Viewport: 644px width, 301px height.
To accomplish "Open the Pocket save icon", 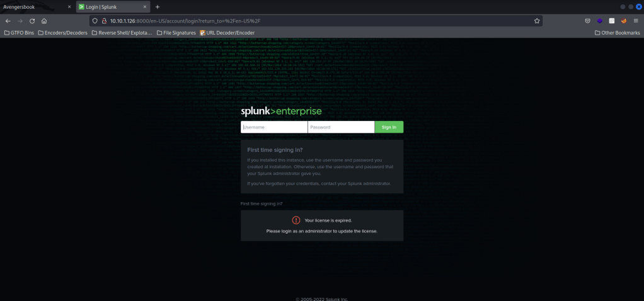I will [x=587, y=21].
